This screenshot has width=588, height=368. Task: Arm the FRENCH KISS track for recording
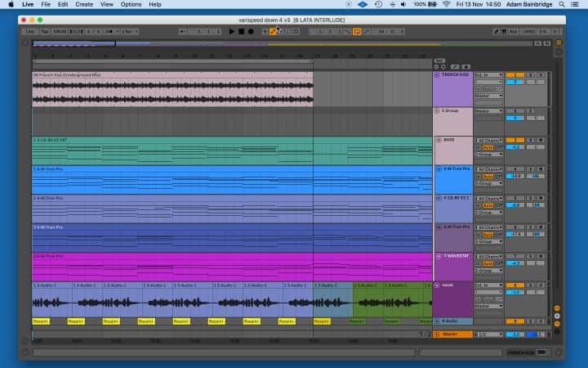[x=541, y=75]
